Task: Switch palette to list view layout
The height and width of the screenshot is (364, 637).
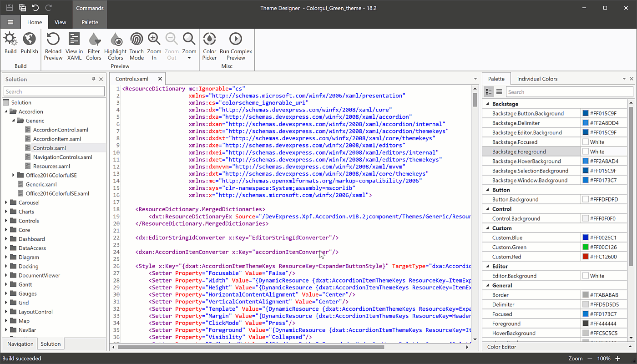Action: coord(499,91)
